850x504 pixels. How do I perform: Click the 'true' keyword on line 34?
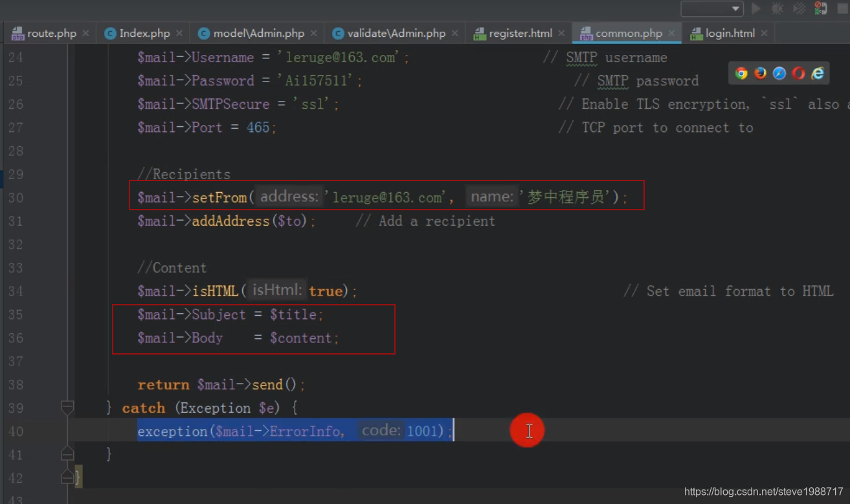click(325, 291)
